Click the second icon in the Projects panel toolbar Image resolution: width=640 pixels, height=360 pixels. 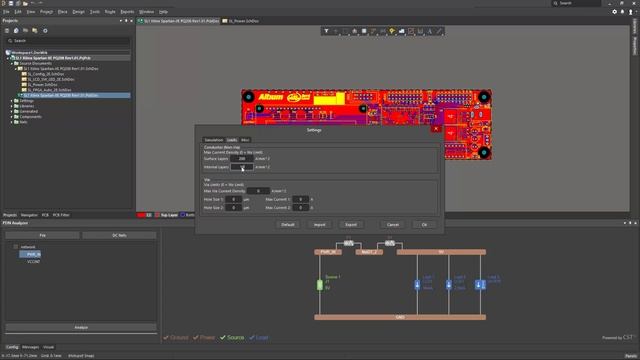tap(16, 31)
